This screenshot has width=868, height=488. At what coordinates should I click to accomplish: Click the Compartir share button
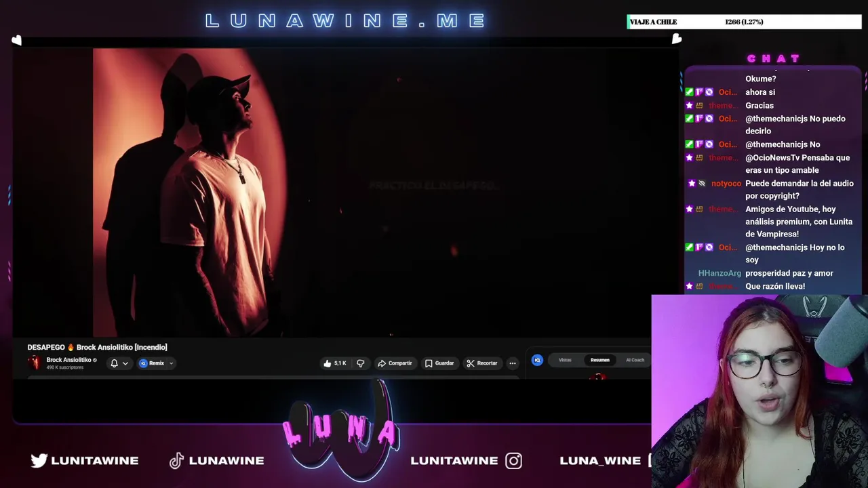[395, 363]
